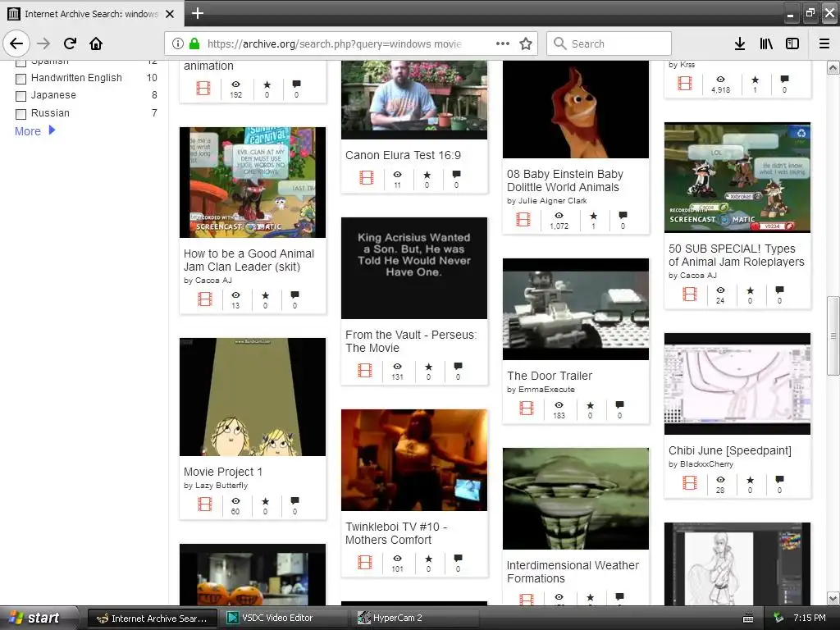
Task: Switch to Internet Archive Search taskbar item
Action: 152,618
